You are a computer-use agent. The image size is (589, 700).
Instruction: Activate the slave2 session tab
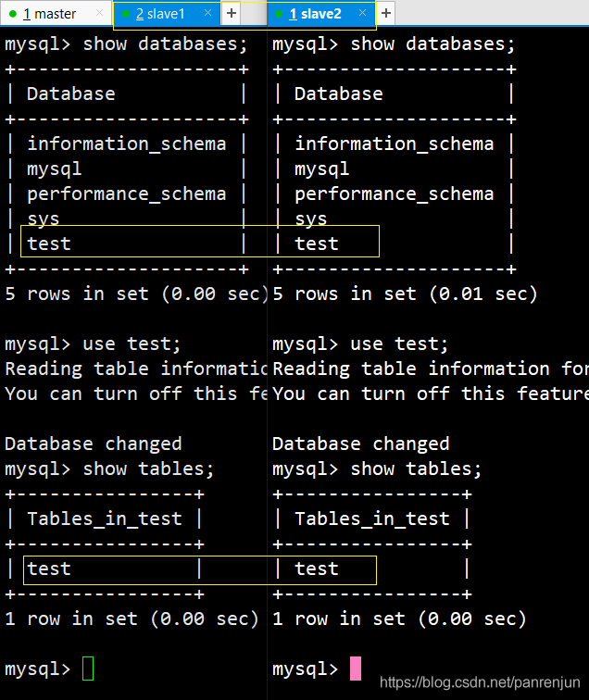[320, 14]
